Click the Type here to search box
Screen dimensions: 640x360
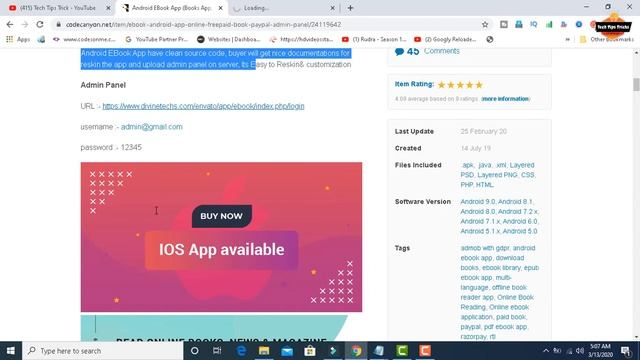[103, 351]
